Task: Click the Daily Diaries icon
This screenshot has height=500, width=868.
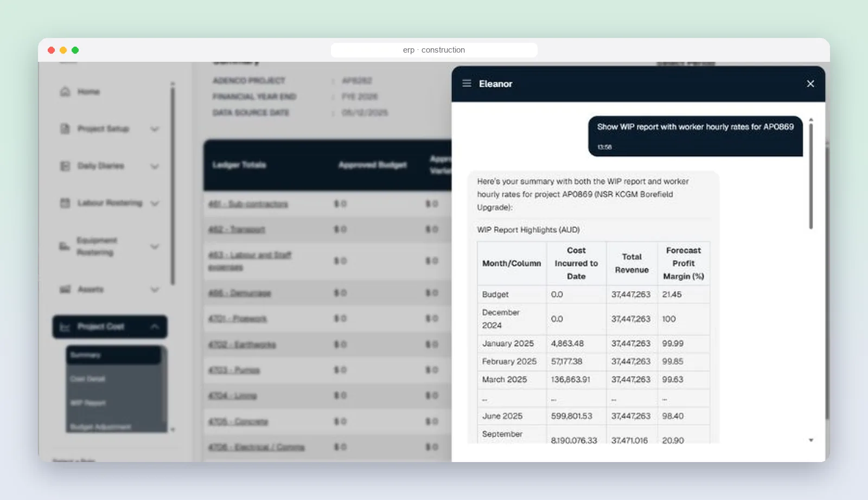Action: 65,166
